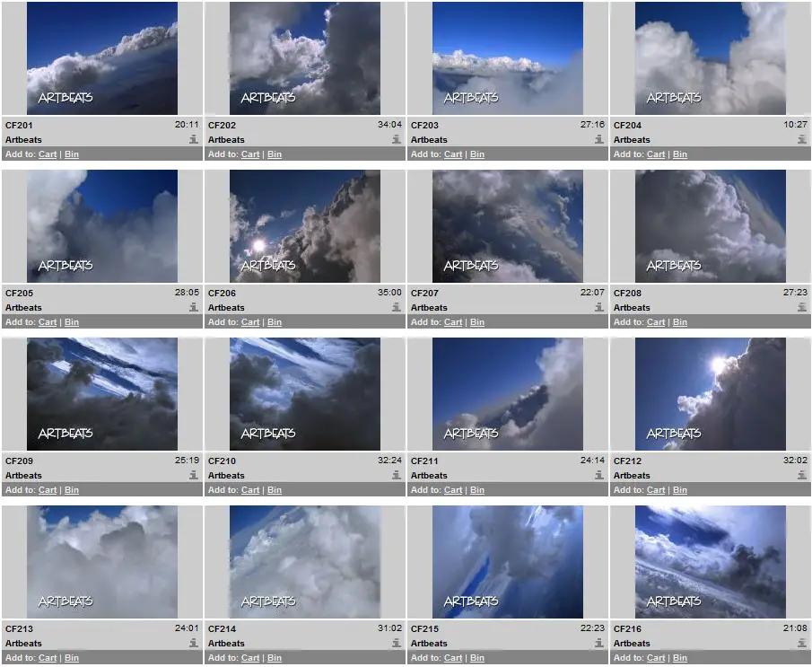
Task: Add clip CF205 to Bin
Action: 72,322
